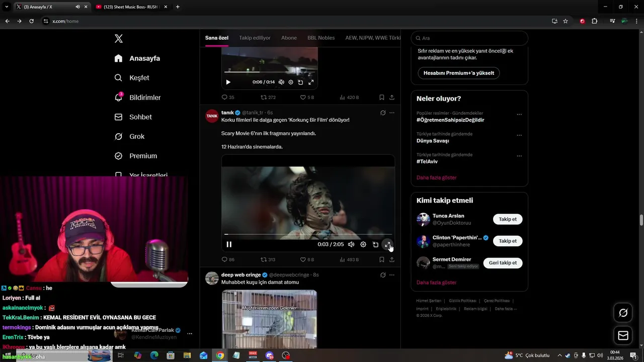
Task: Bookmark the post with 420 B views
Action: coord(381,98)
